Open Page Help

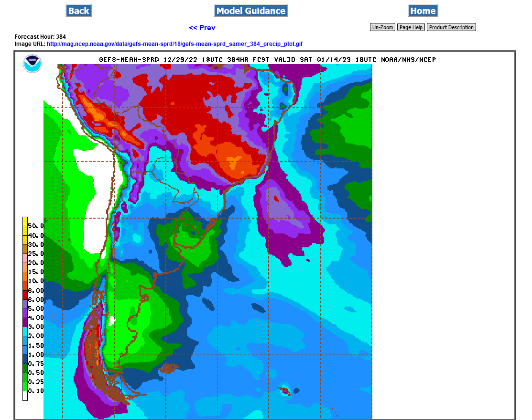coord(411,27)
